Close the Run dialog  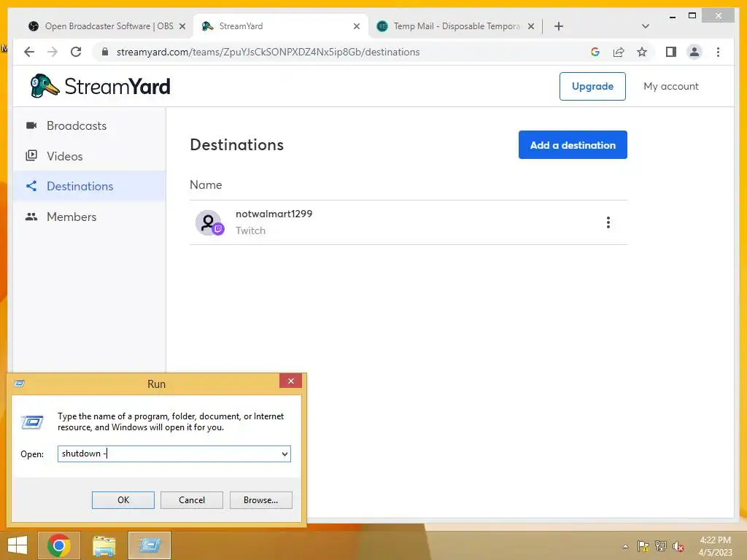(x=290, y=381)
